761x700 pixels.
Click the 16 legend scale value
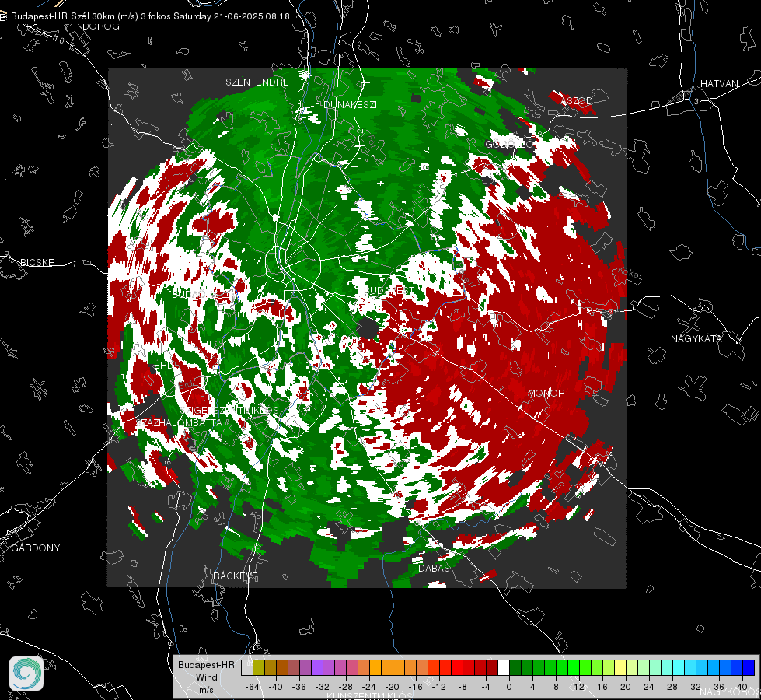602,687
